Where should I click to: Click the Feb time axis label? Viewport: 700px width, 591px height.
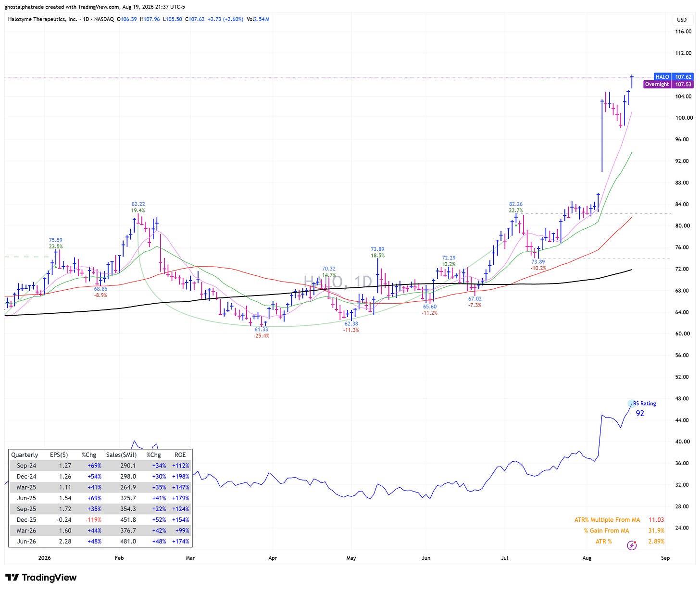coord(119,558)
